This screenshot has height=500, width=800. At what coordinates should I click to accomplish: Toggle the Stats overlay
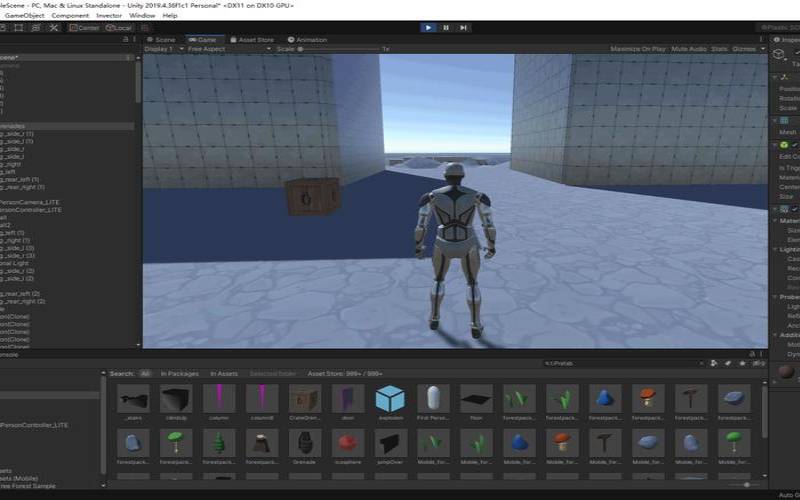point(719,49)
